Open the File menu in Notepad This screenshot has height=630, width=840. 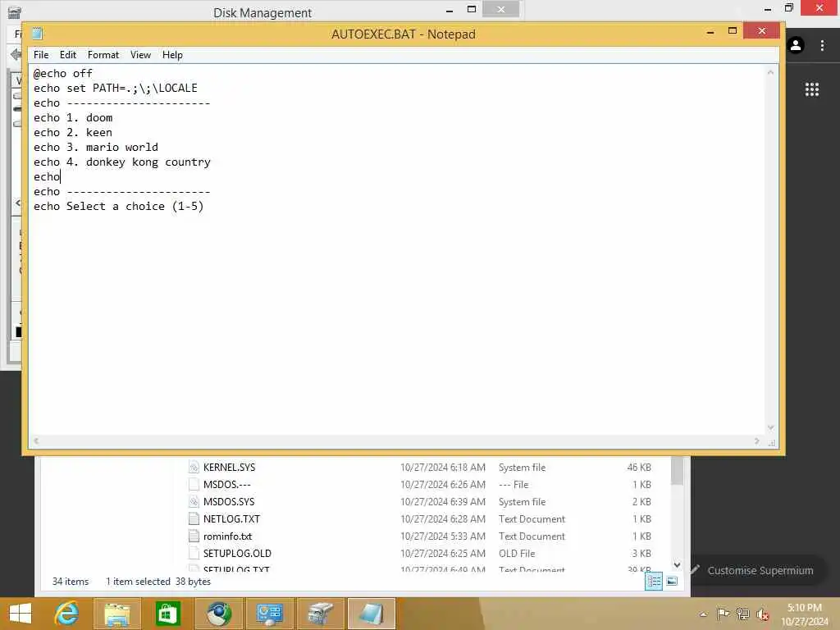point(41,55)
